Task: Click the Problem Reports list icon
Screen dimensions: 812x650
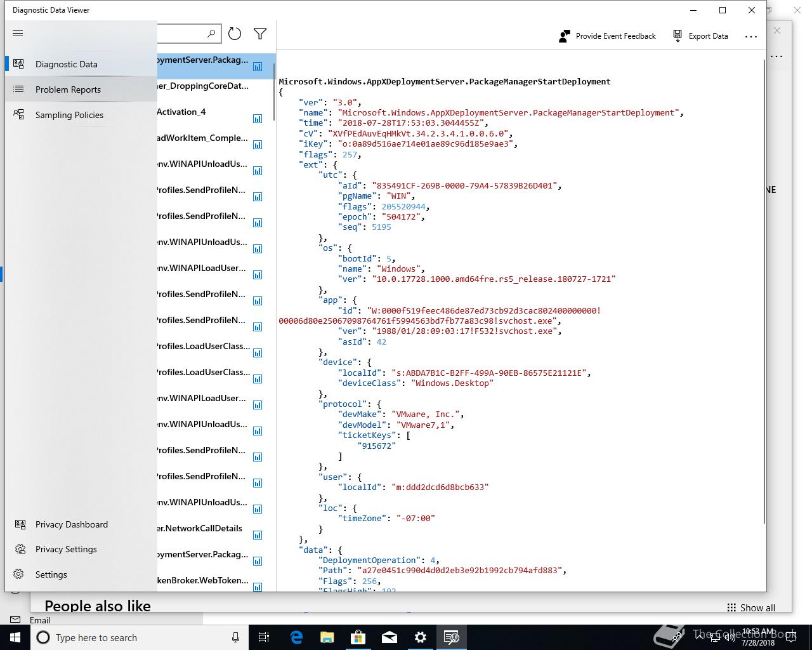Action: click(x=19, y=90)
